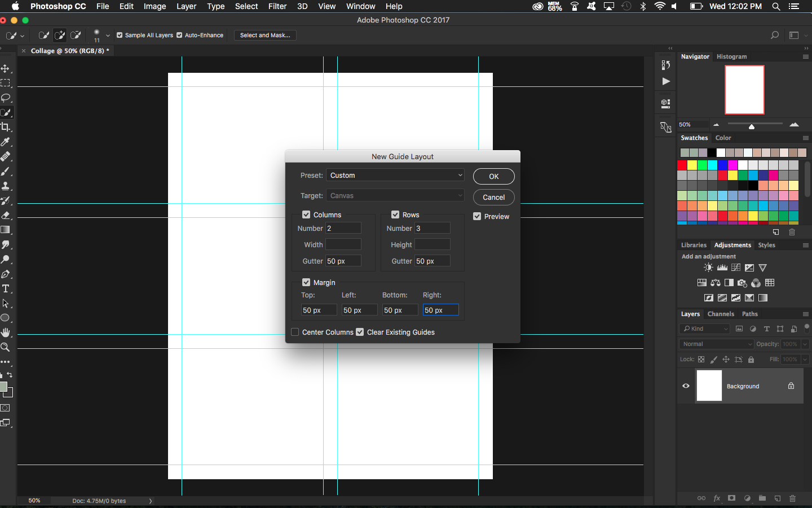The width and height of the screenshot is (812, 508).
Task: Enable Center Columns checkbox
Action: pyautogui.click(x=295, y=332)
